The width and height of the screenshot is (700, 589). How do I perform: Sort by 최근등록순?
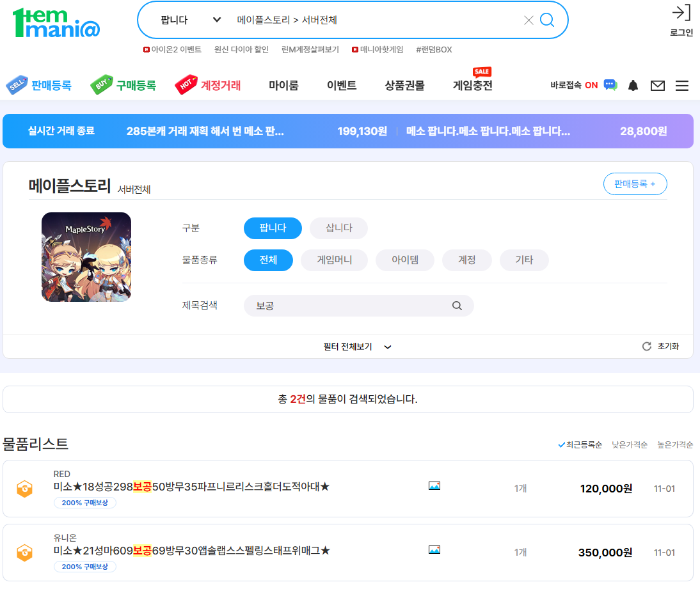pos(580,445)
